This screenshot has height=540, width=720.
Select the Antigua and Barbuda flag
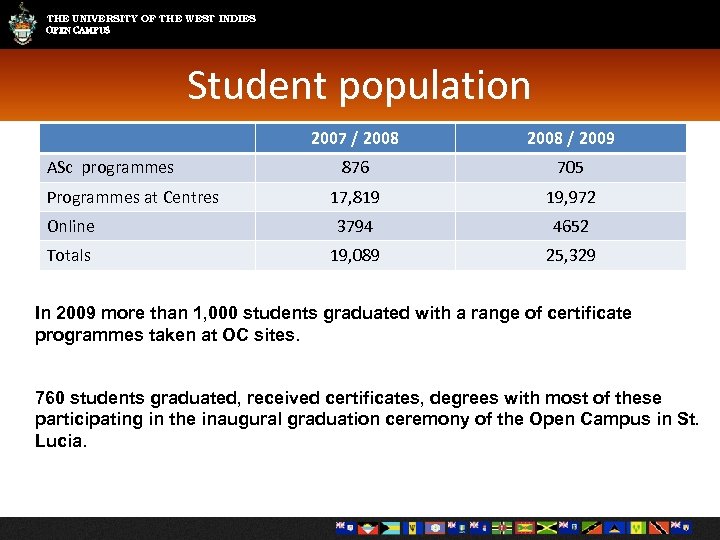click(x=368, y=529)
